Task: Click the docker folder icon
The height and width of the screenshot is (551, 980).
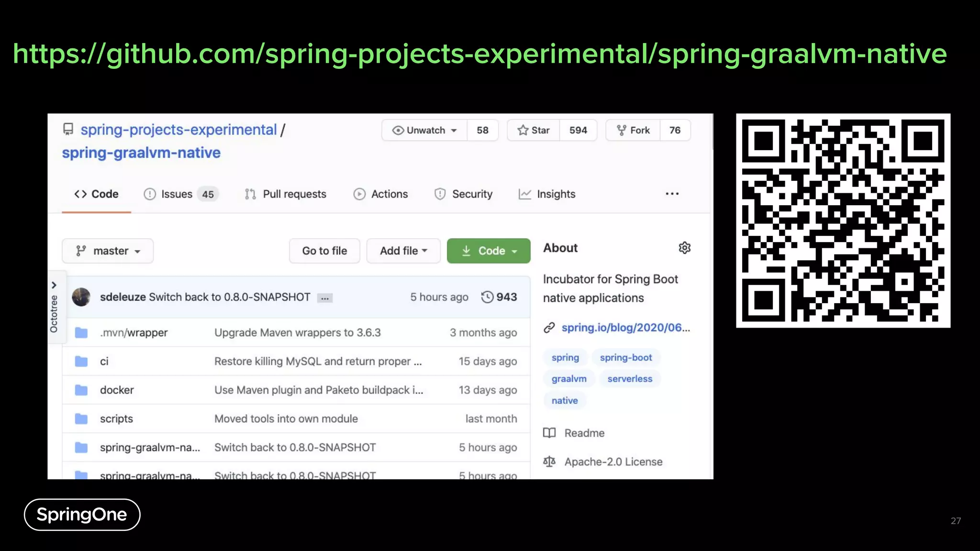Action: tap(81, 390)
